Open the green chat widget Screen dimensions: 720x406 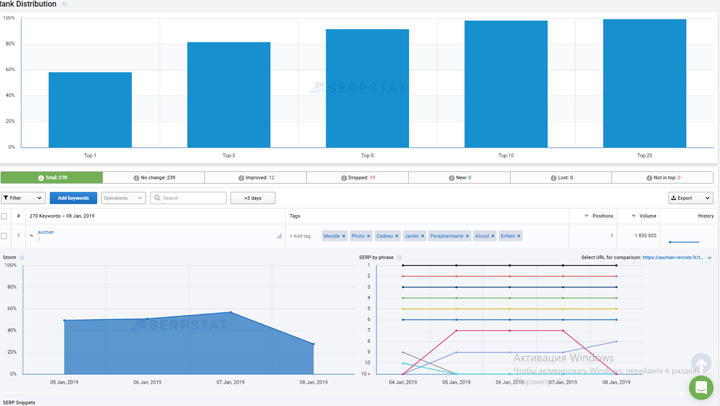point(701,387)
